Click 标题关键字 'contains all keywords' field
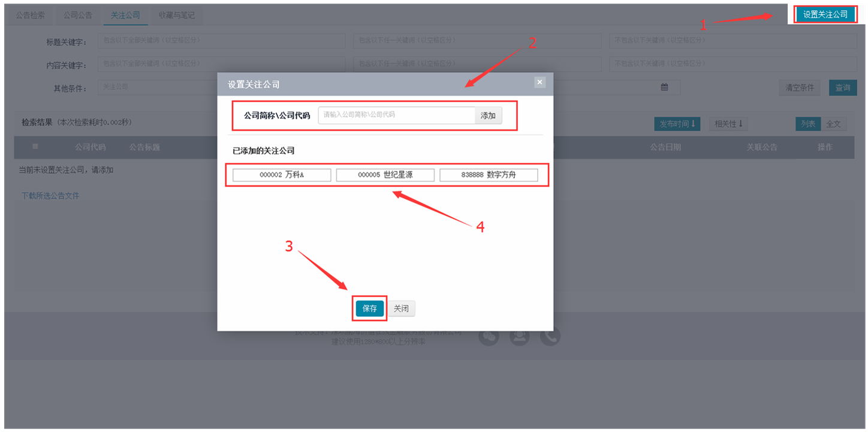 (x=222, y=41)
